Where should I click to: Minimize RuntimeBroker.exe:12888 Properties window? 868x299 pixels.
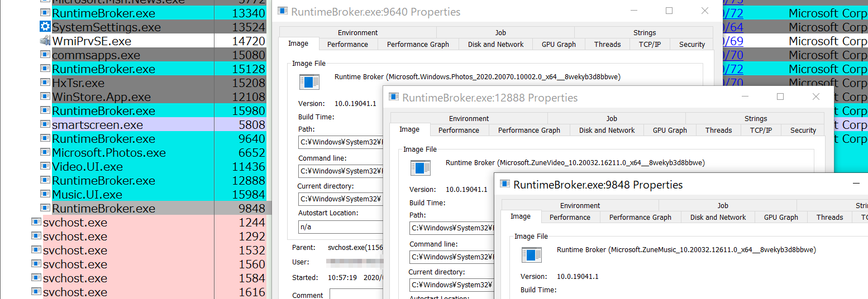coord(744,97)
